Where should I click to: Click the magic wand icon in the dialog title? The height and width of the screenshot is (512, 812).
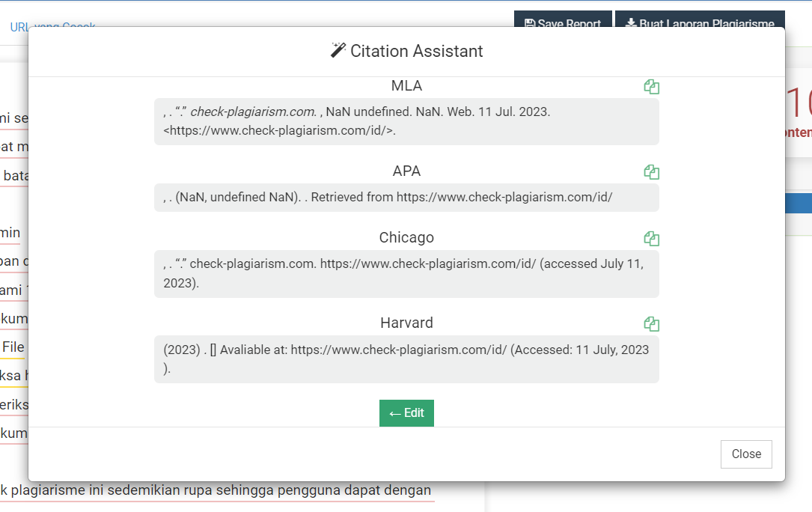point(338,50)
